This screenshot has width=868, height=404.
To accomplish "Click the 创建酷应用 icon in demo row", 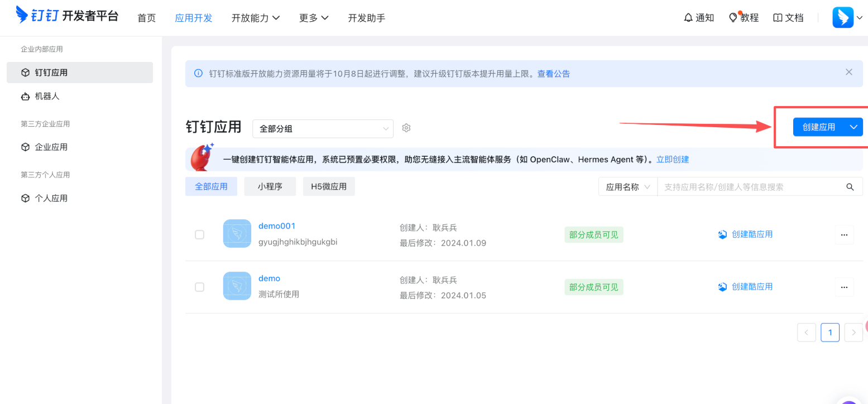I will click(722, 287).
